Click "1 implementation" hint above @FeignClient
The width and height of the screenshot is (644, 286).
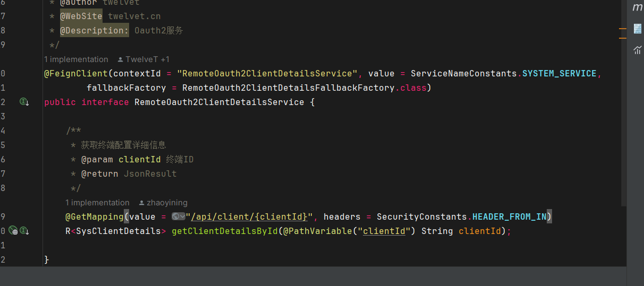click(x=76, y=59)
